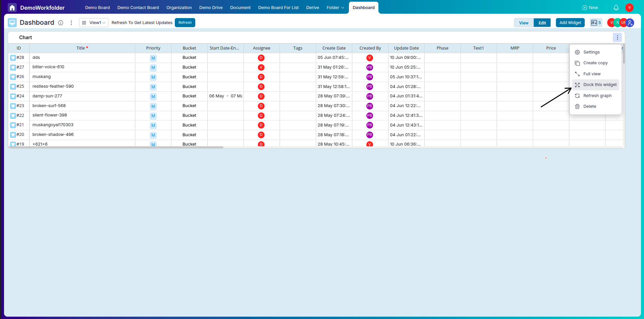The width and height of the screenshot is (644, 319).
Task: Click the full view arrows icon
Action: click(577, 74)
